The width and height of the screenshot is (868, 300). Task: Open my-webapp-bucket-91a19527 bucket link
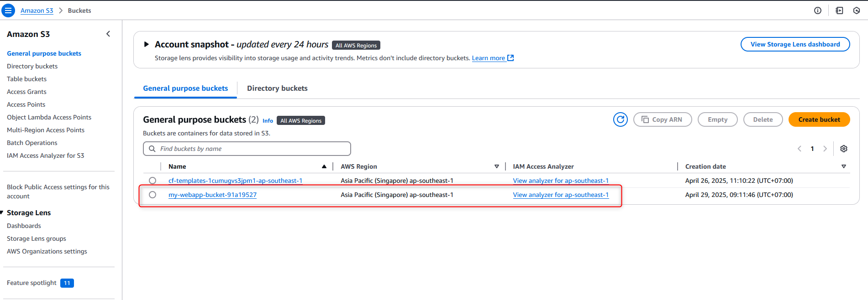[x=212, y=195]
